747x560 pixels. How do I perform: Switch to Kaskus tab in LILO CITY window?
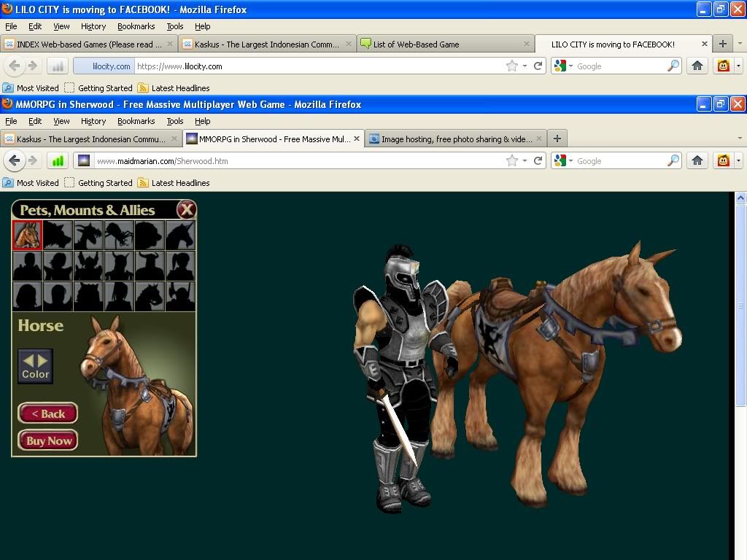tap(267, 44)
